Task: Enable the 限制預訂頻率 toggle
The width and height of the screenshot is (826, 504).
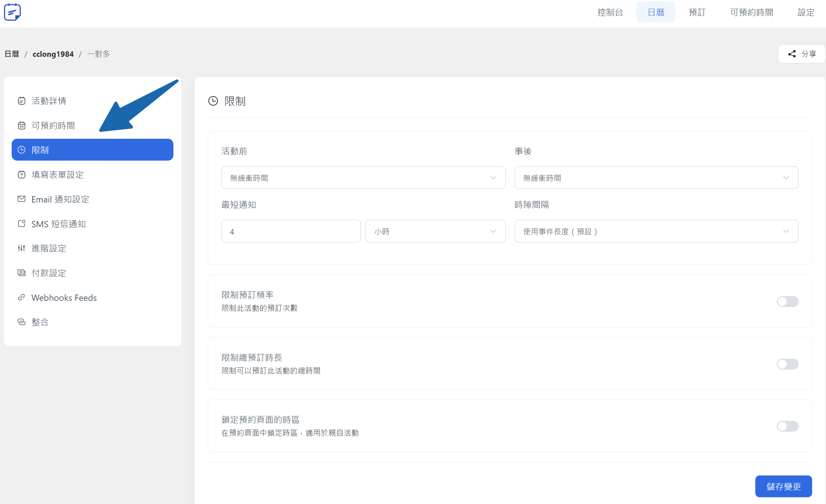Action: [787, 302]
